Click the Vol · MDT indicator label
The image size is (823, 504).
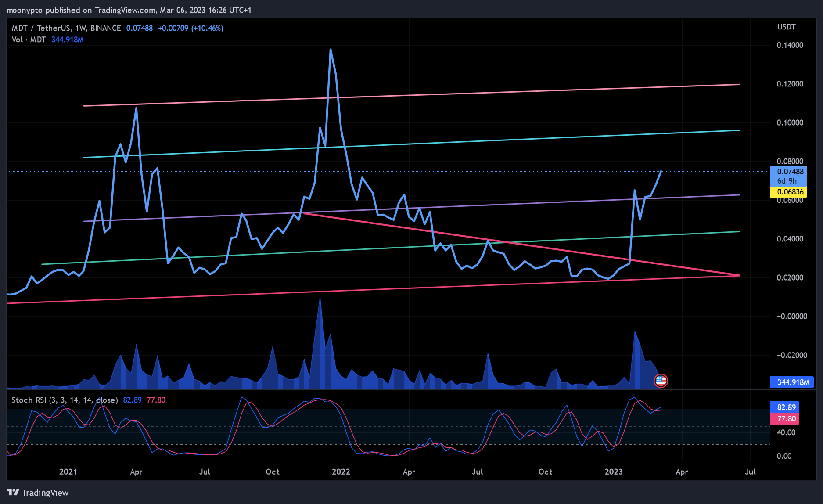click(29, 40)
